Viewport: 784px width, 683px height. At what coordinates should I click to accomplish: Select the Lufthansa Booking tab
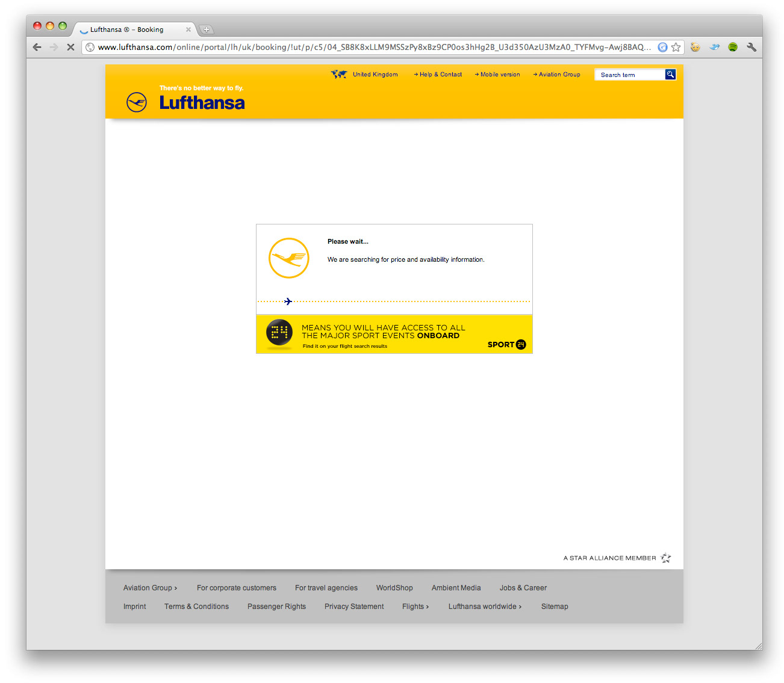click(x=135, y=29)
